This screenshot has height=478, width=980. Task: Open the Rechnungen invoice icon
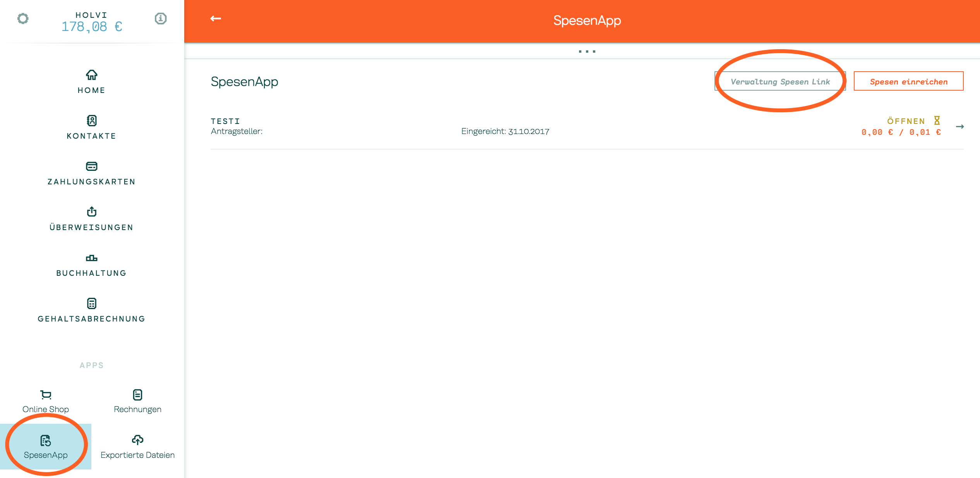click(x=138, y=395)
